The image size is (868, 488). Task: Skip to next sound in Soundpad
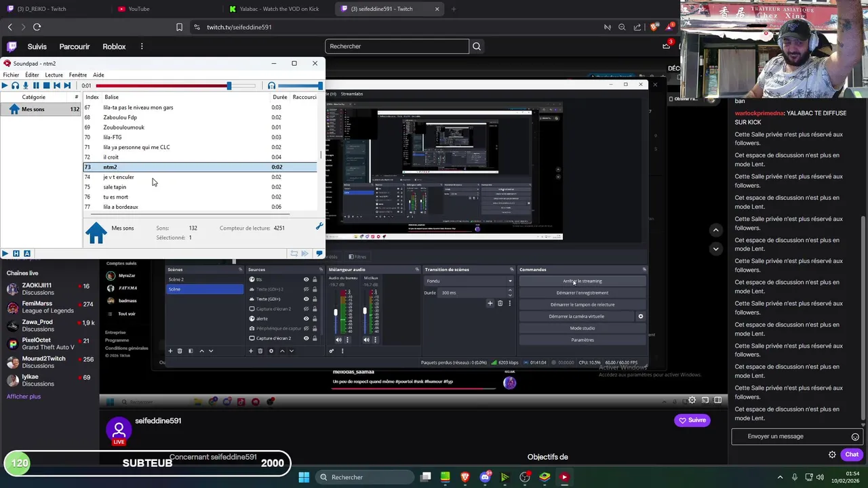pos(66,85)
